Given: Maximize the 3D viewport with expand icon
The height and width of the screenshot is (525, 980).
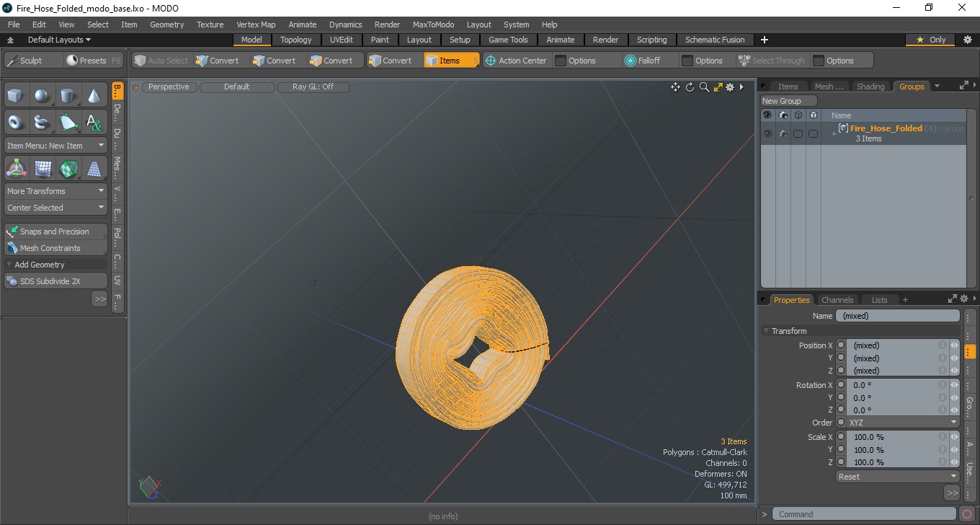Looking at the screenshot, I should tap(718, 87).
